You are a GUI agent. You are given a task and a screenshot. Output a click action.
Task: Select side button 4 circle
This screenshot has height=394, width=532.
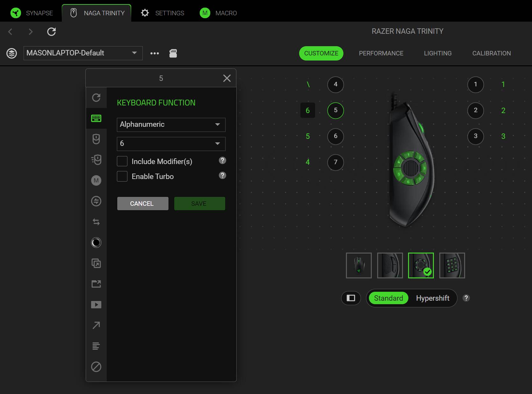click(x=335, y=84)
